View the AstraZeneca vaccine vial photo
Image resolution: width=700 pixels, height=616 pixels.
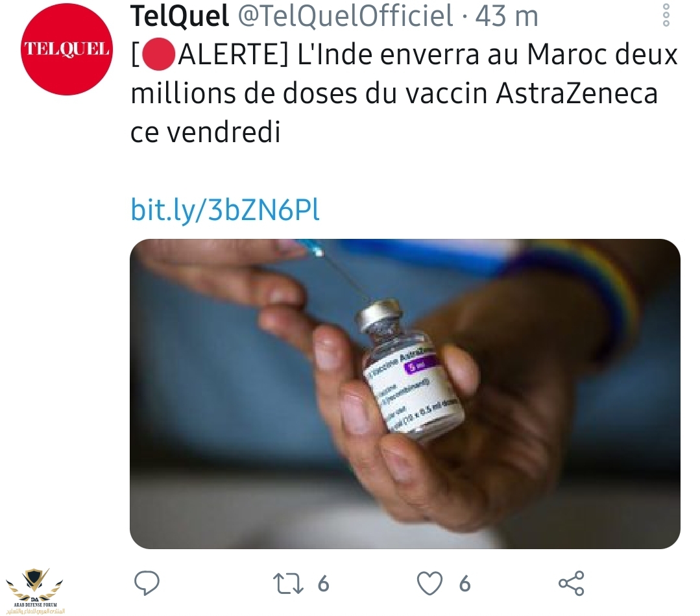(405, 394)
